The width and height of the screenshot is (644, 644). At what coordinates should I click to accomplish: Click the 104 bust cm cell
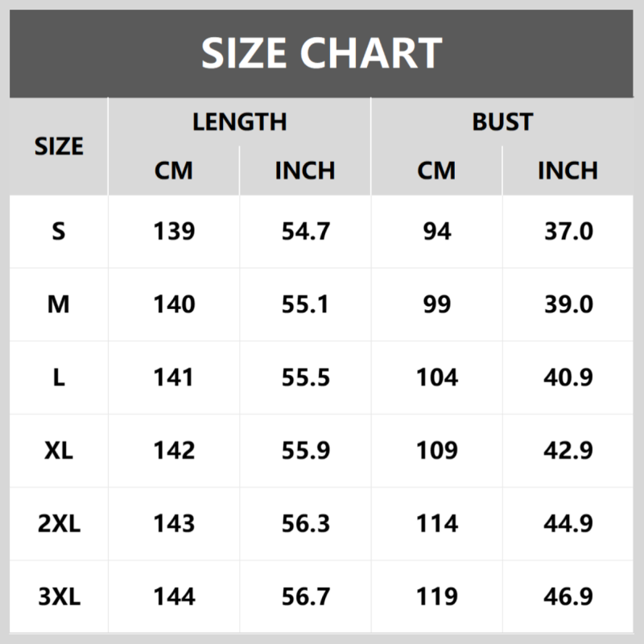coord(436,378)
